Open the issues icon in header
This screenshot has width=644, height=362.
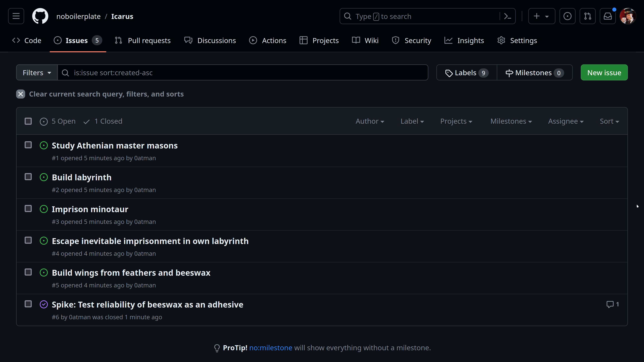click(x=567, y=16)
